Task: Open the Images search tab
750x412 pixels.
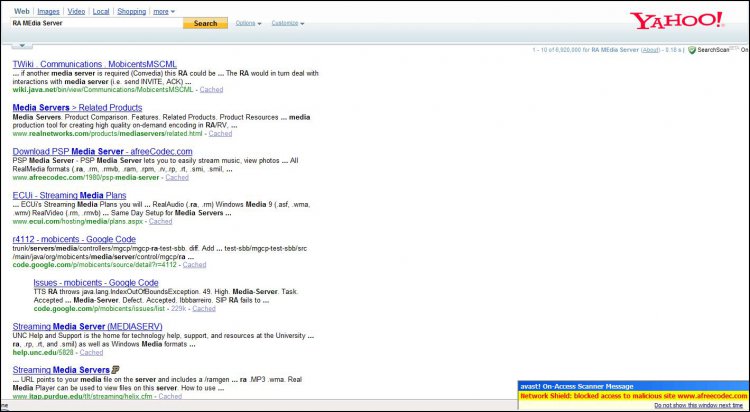Action: tap(48, 11)
